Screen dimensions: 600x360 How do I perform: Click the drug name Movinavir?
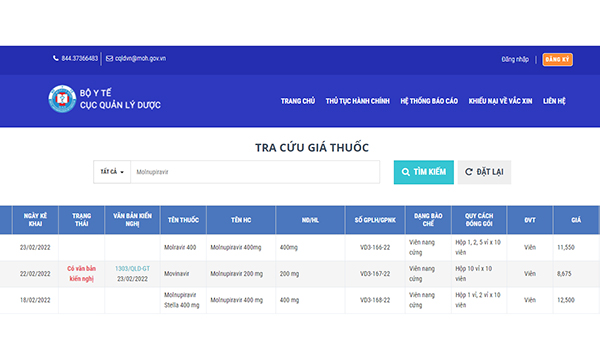click(x=176, y=274)
